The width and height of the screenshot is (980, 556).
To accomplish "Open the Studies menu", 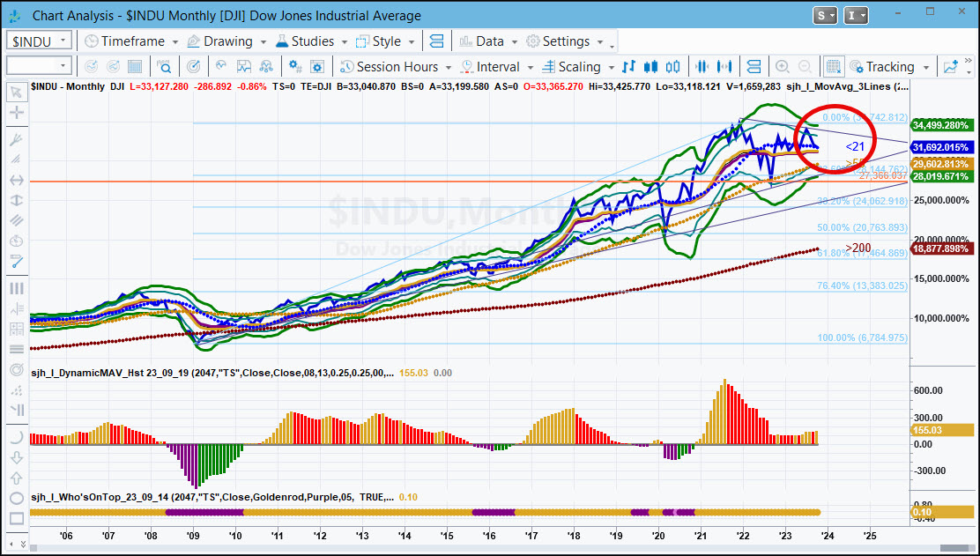I will [311, 41].
